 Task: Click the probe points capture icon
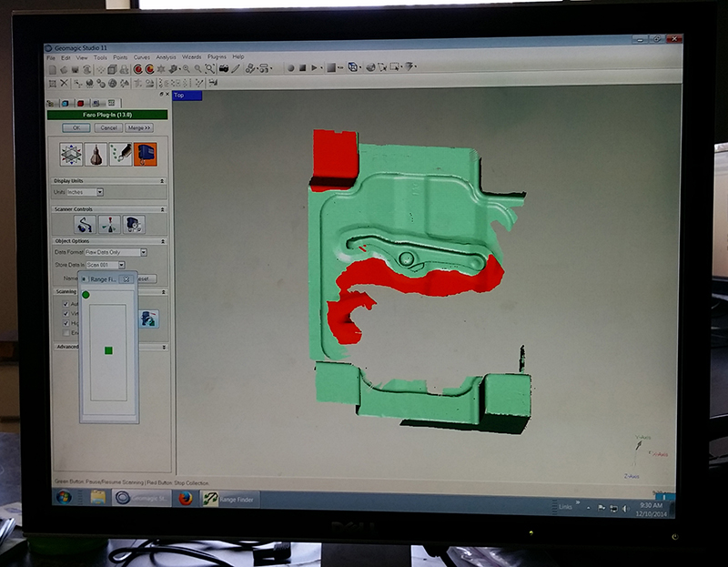[x=120, y=155]
